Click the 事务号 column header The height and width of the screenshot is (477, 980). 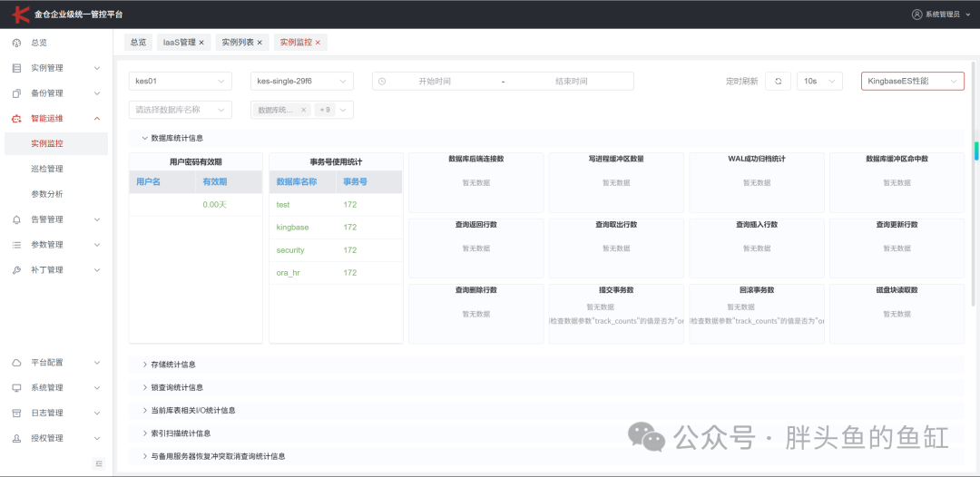tap(368, 181)
